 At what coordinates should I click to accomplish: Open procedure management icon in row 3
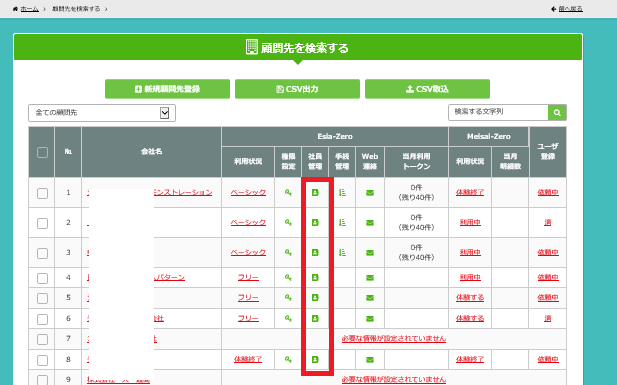coord(342,252)
